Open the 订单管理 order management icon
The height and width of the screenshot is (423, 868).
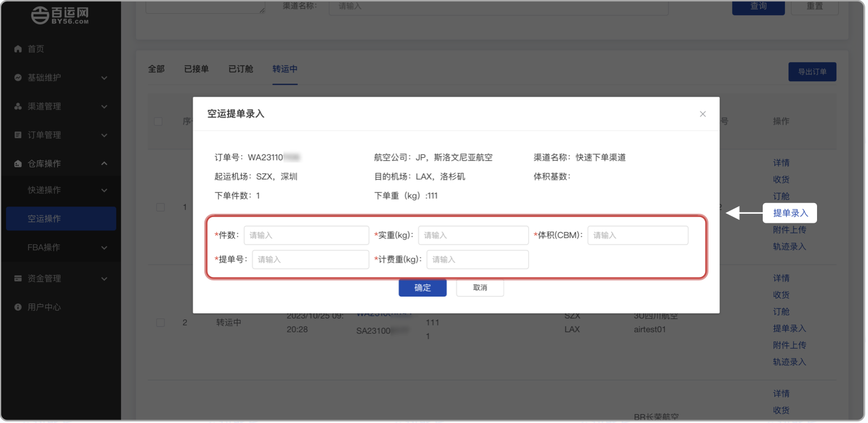point(17,135)
